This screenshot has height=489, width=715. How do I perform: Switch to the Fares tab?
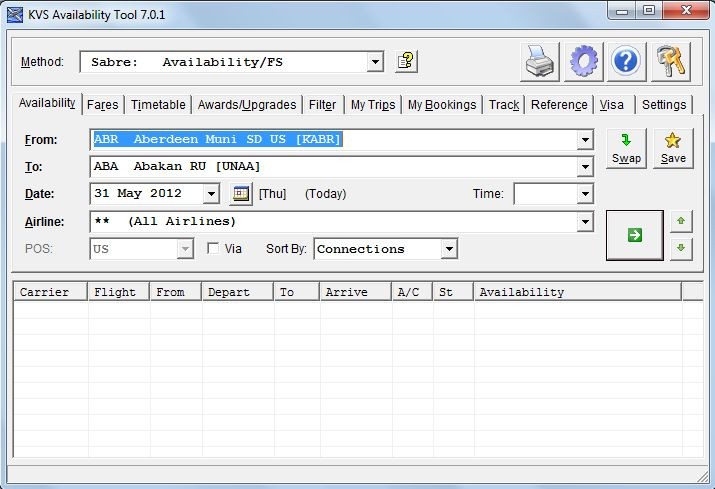[102, 105]
